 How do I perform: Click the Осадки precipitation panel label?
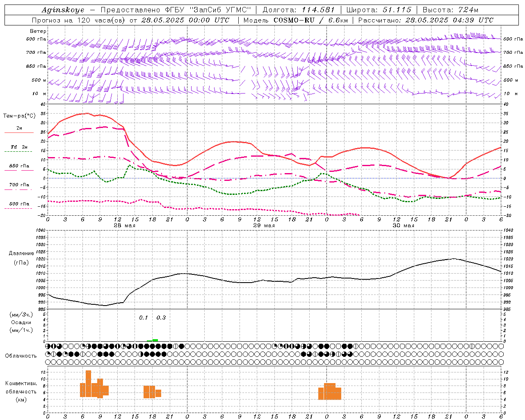click(x=21, y=322)
